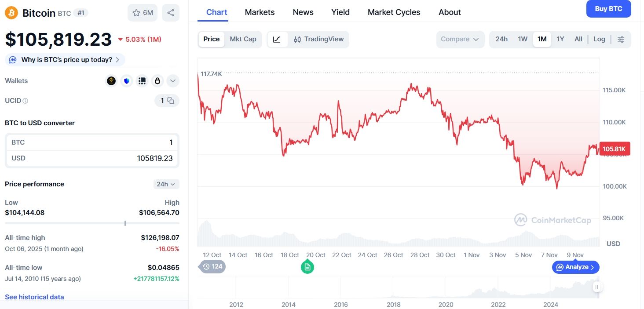The height and width of the screenshot is (309, 644).
Task: Click the Buy BTC button
Action: click(608, 8)
